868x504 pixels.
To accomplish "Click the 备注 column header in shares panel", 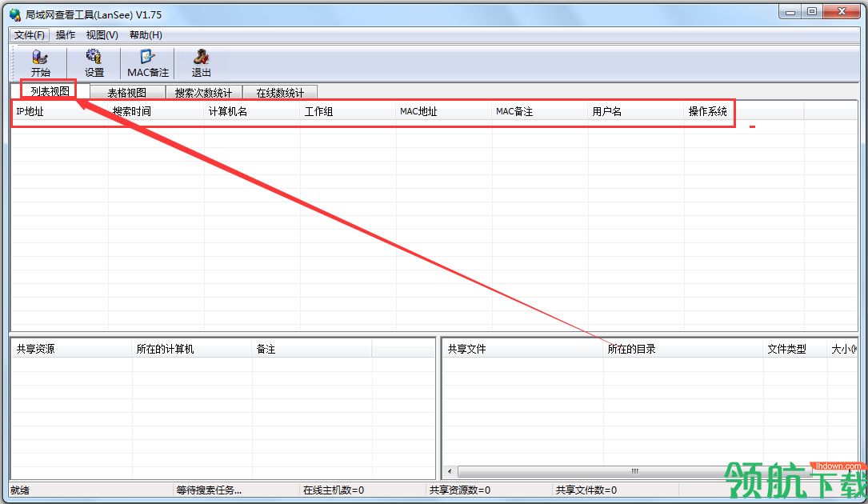I will 312,349.
